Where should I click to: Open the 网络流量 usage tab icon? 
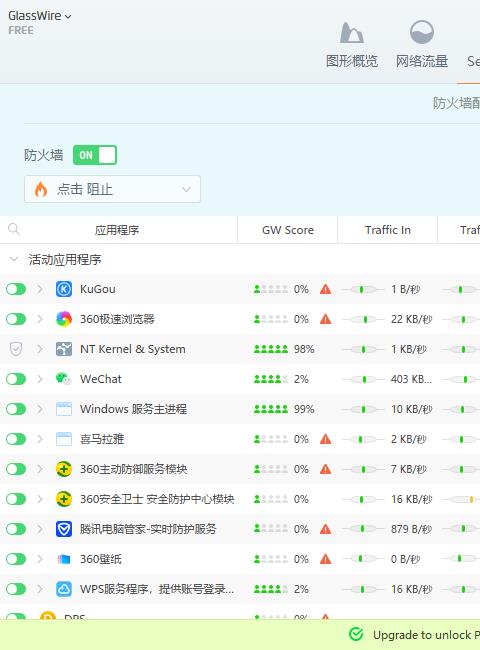point(422,32)
